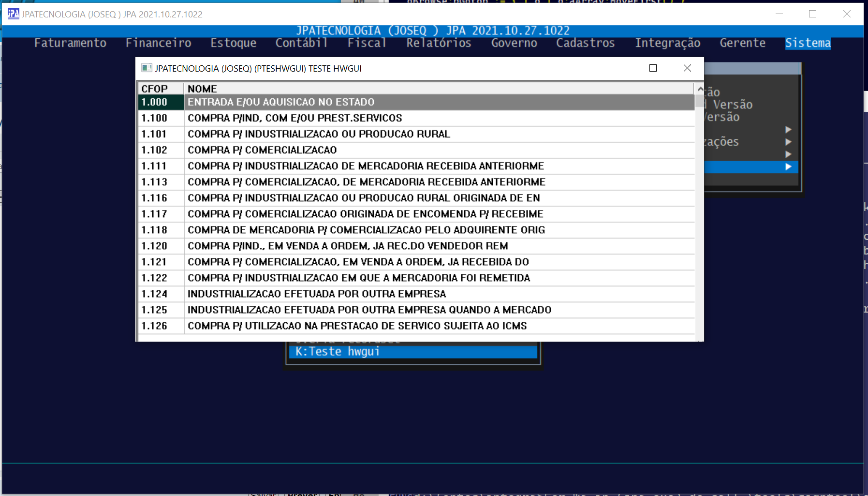Click the JPA application icon in main title bar
The width and height of the screenshot is (868, 496).
tap(13, 14)
